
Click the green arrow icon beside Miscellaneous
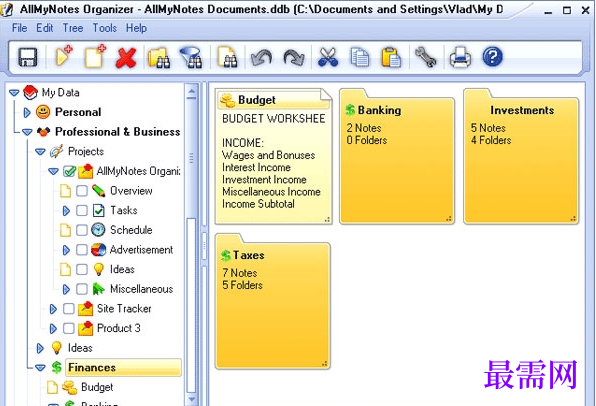[x=98, y=289]
